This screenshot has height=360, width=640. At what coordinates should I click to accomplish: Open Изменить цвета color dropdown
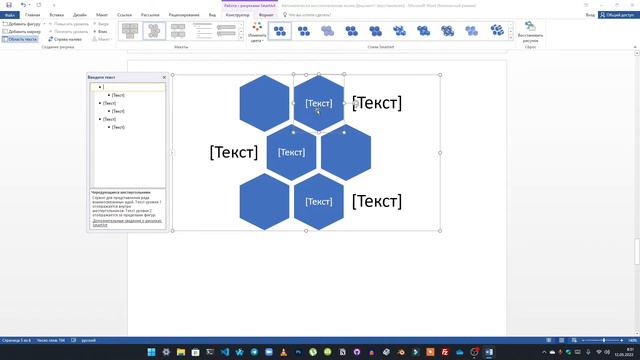click(x=257, y=32)
